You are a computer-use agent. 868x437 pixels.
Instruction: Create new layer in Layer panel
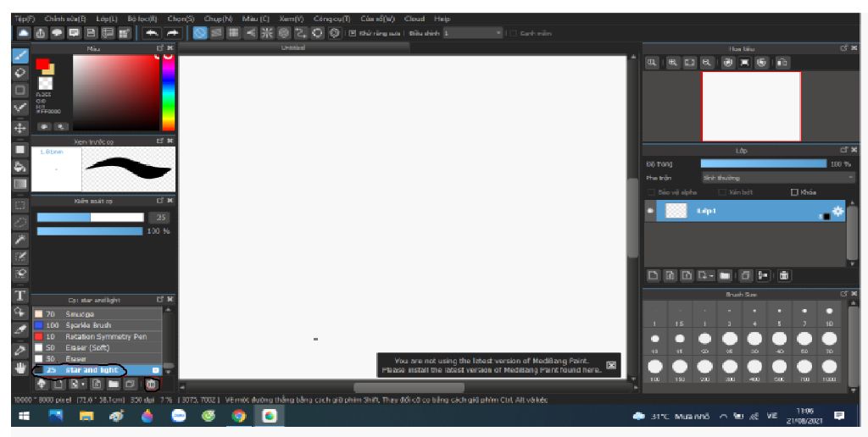pyautogui.click(x=654, y=275)
